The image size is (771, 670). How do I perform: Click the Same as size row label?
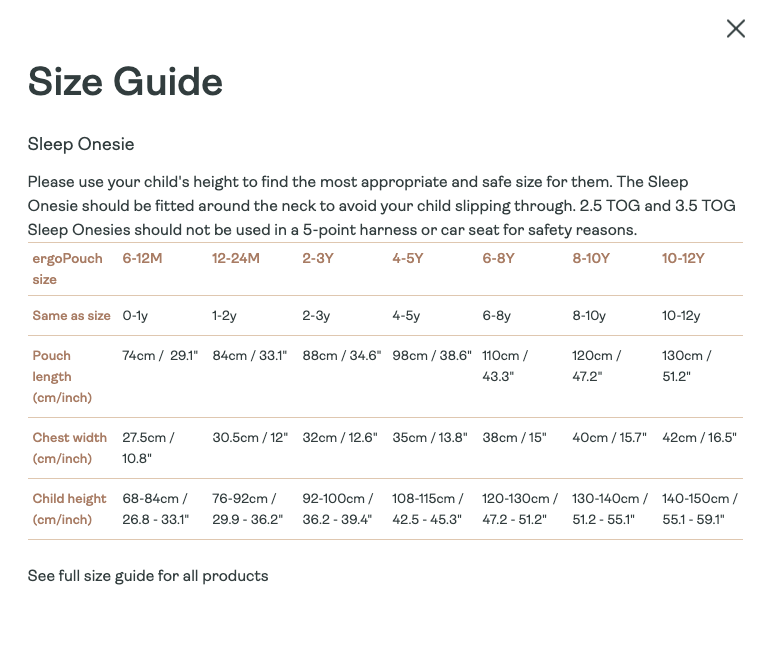click(71, 316)
